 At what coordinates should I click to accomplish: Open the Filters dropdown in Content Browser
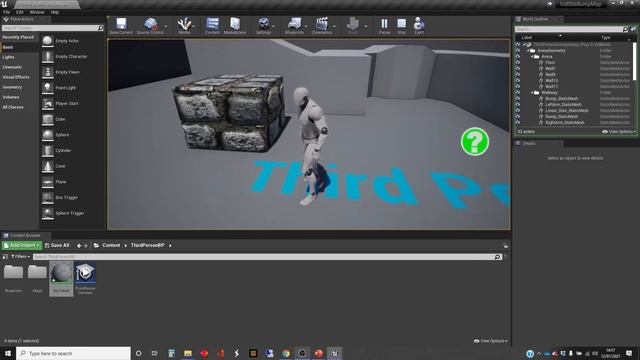pyautogui.click(x=20, y=257)
